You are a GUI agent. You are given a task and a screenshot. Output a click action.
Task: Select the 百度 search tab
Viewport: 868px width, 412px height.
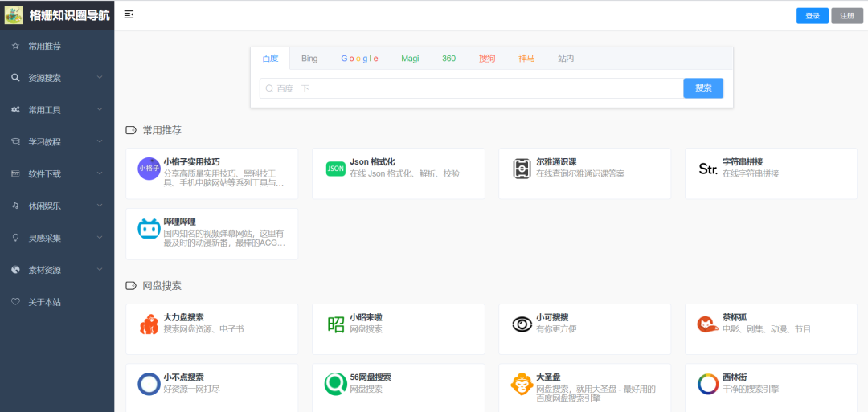pos(270,58)
